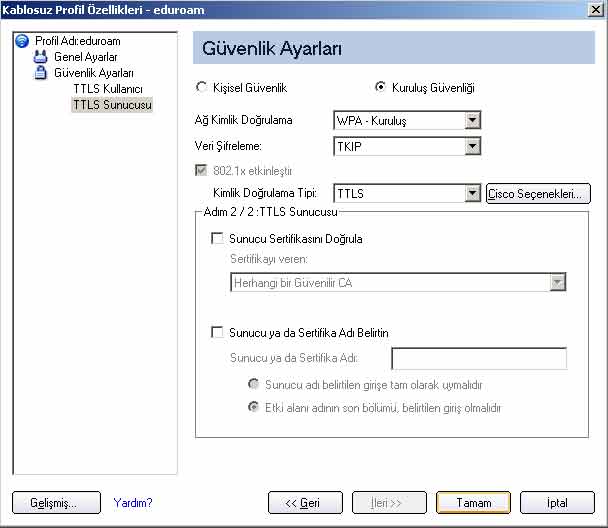
Task: Choose Kişisel Güvenlik radio option
Action: click(x=201, y=87)
